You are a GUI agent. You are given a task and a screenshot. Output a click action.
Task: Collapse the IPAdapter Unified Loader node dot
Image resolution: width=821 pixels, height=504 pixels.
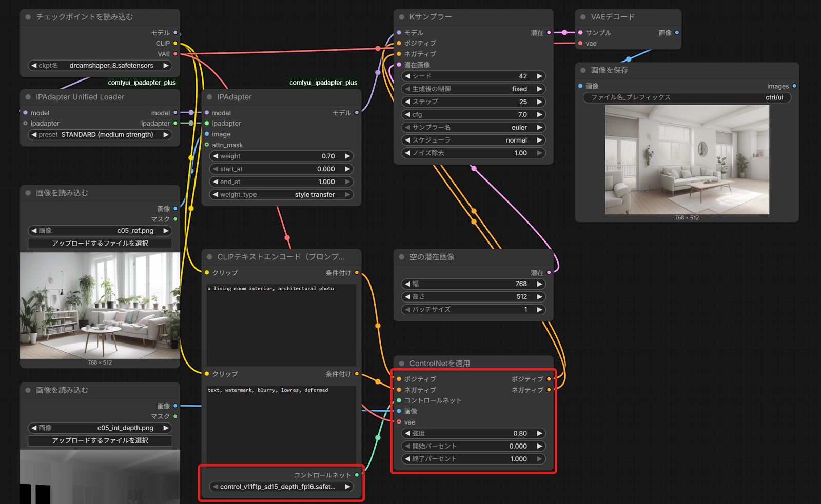[28, 97]
